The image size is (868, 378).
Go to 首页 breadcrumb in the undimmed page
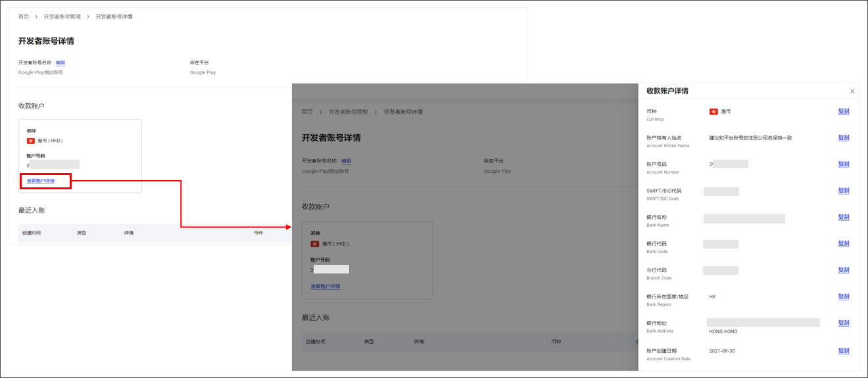24,16
